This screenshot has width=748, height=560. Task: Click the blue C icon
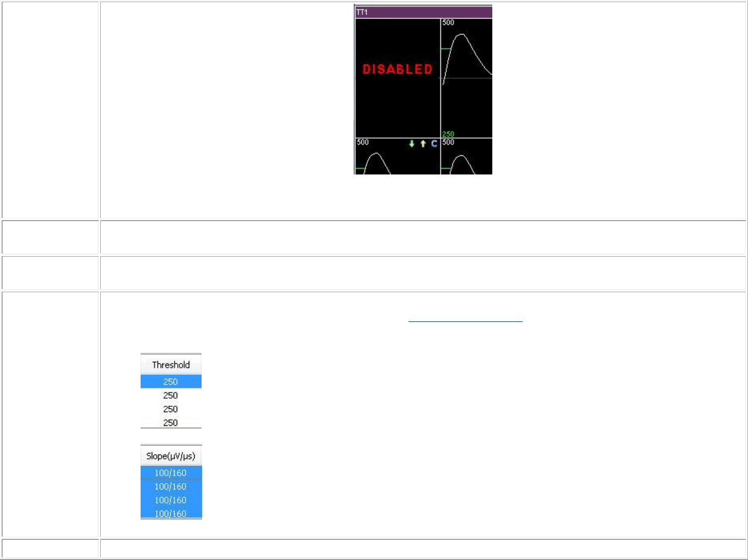pyautogui.click(x=434, y=144)
